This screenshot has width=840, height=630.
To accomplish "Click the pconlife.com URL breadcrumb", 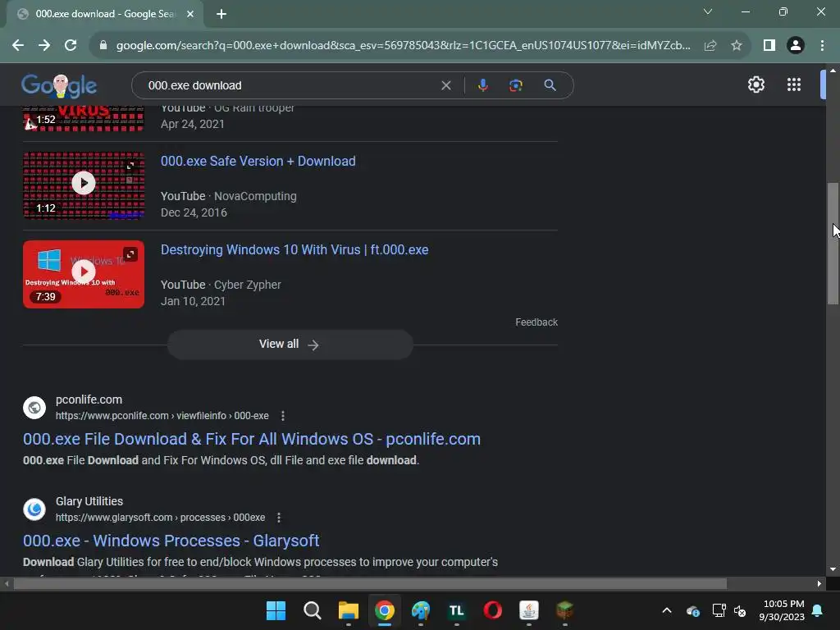I will coord(162,416).
